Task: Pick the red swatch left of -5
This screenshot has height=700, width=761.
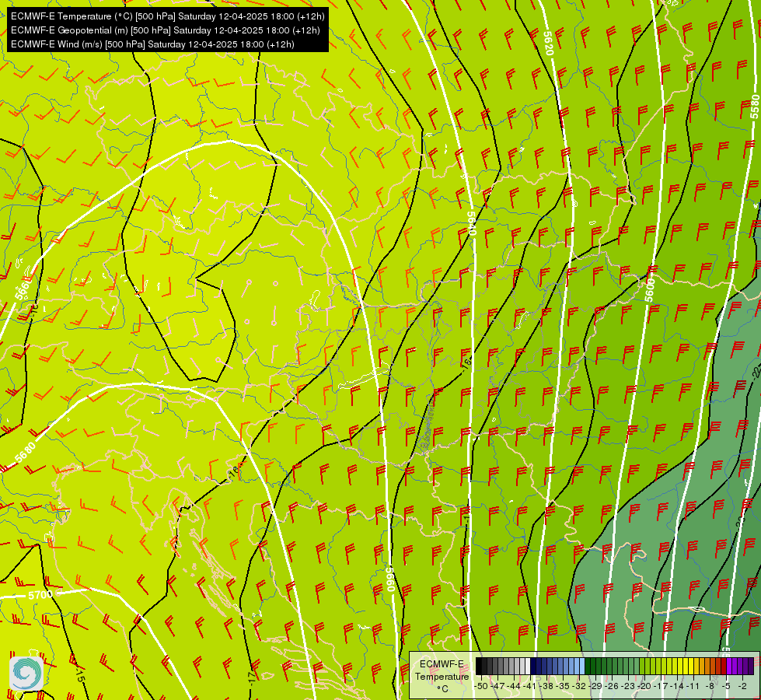Action: tap(724, 666)
